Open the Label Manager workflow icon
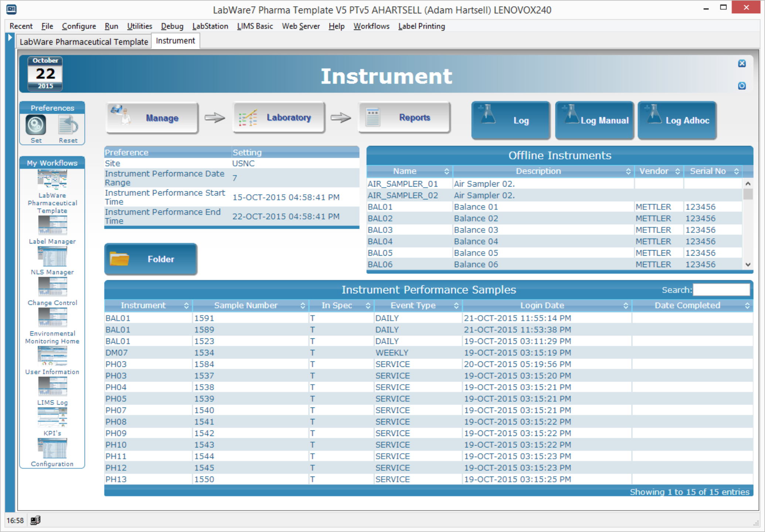This screenshot has height=532, width=765. pos(52,225)
